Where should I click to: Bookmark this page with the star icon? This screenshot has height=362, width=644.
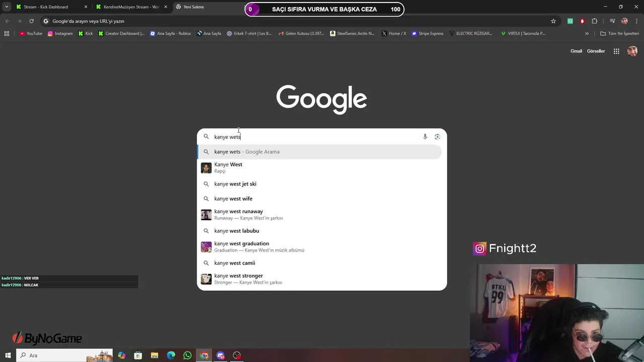[x=553, y=21]
